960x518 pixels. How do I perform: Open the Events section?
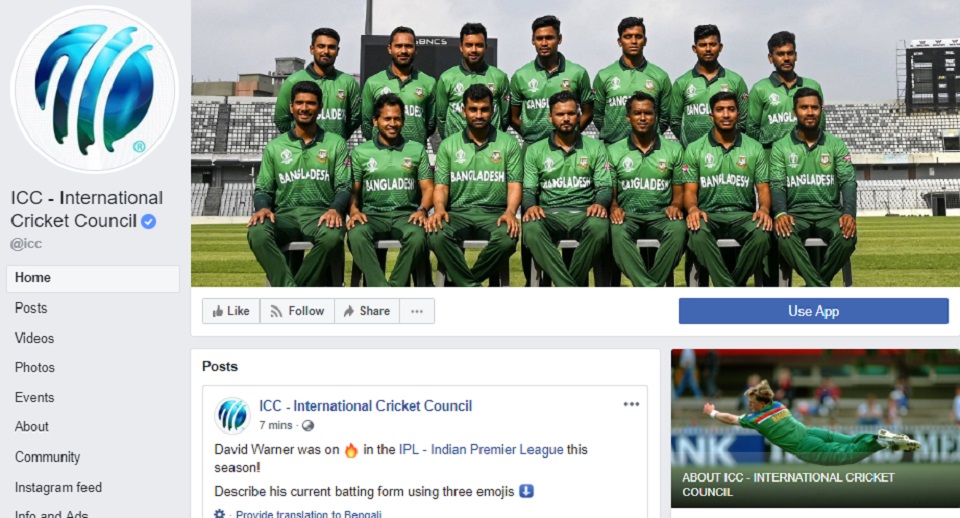tap(34, 397)
